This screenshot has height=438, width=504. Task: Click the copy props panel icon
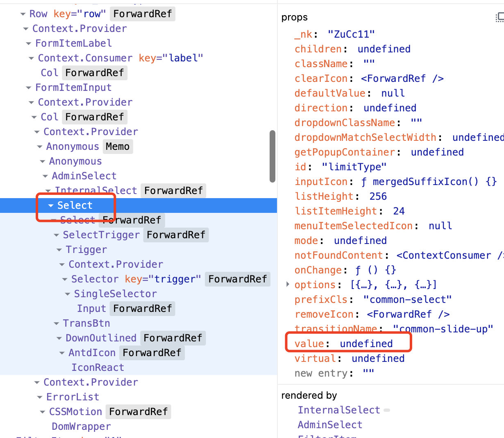[x=499, y=17]
